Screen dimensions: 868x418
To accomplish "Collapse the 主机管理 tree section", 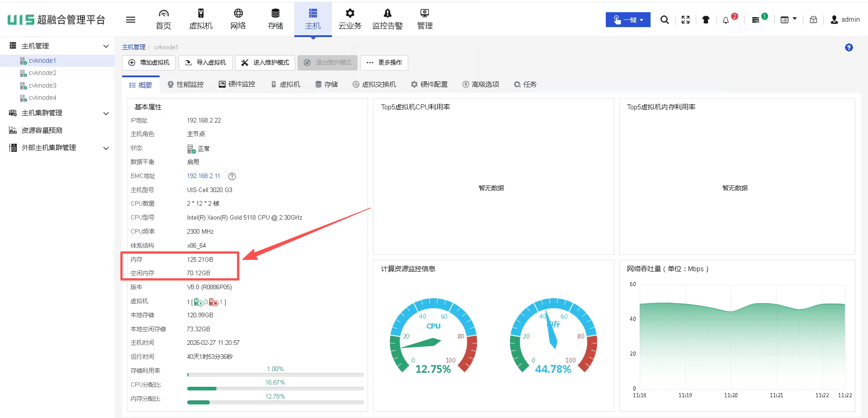I will (106, 46).
